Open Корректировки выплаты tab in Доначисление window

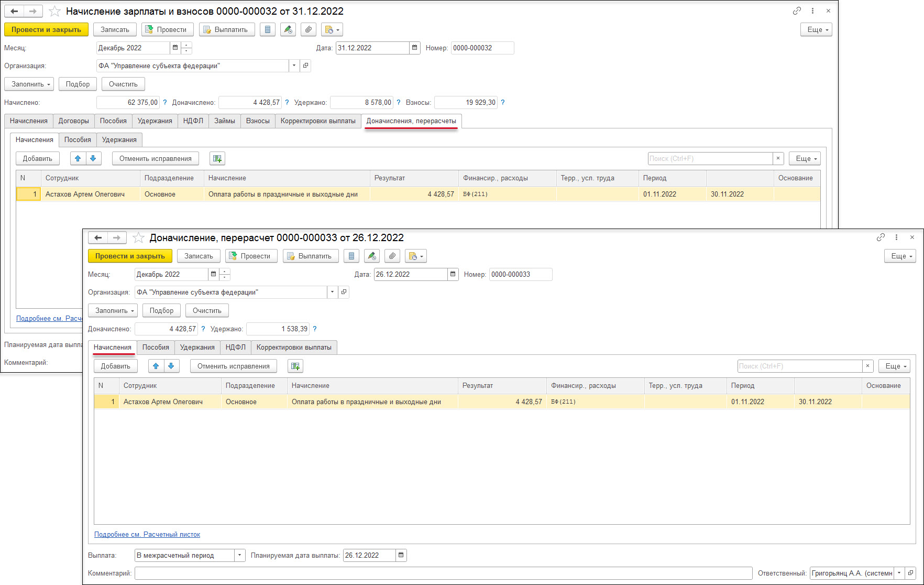pos(294,348)
